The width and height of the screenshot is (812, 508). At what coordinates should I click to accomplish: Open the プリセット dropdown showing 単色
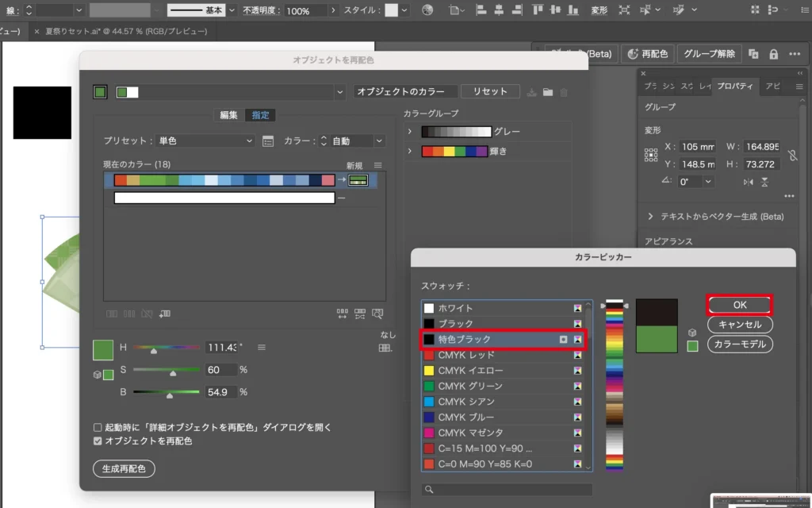(x=205, y=141)
